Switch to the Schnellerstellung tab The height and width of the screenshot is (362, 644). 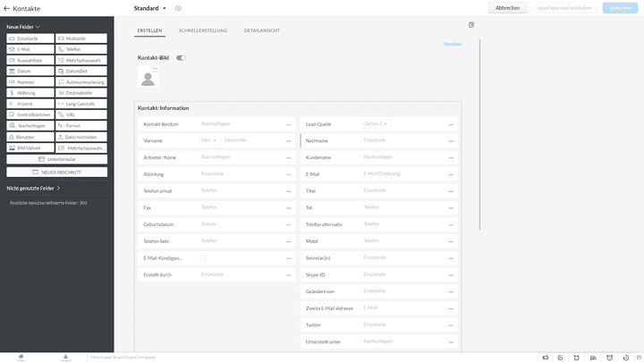[x=202, y=30]
